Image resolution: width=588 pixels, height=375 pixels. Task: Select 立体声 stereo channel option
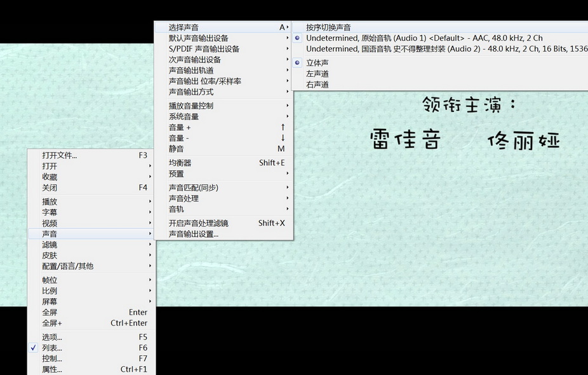[x=317, y=63]
